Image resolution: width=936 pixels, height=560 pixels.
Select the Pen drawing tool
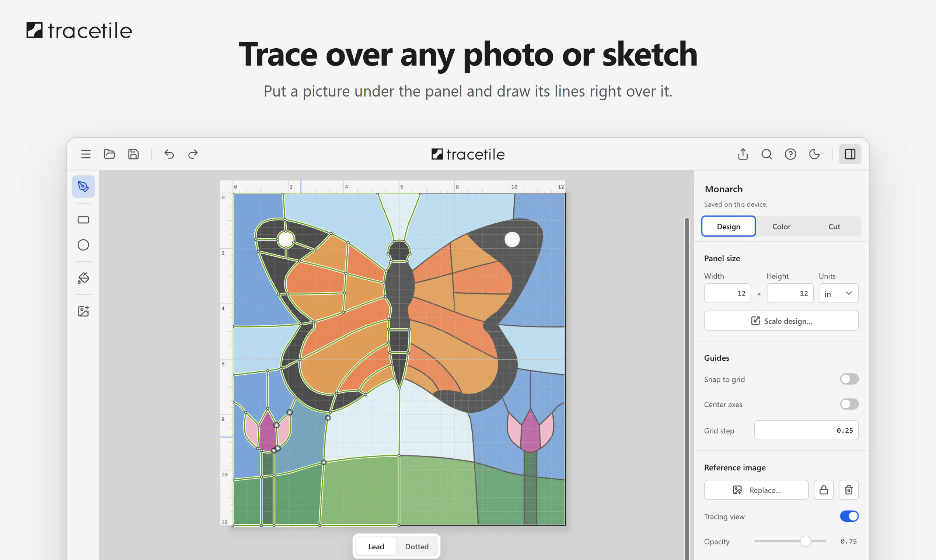pos(83,186)
